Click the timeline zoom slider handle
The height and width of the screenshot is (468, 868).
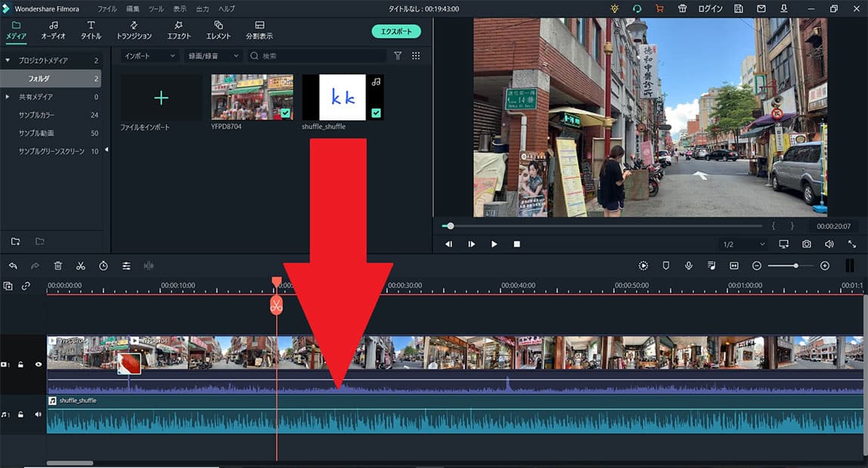pyautogui.click(x=795, y=266)
